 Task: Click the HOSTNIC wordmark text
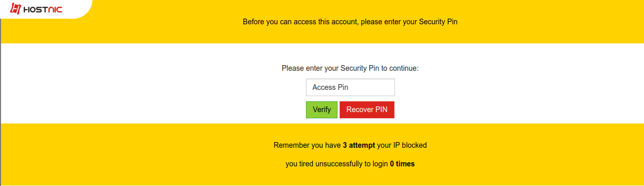tap(43, 9)
